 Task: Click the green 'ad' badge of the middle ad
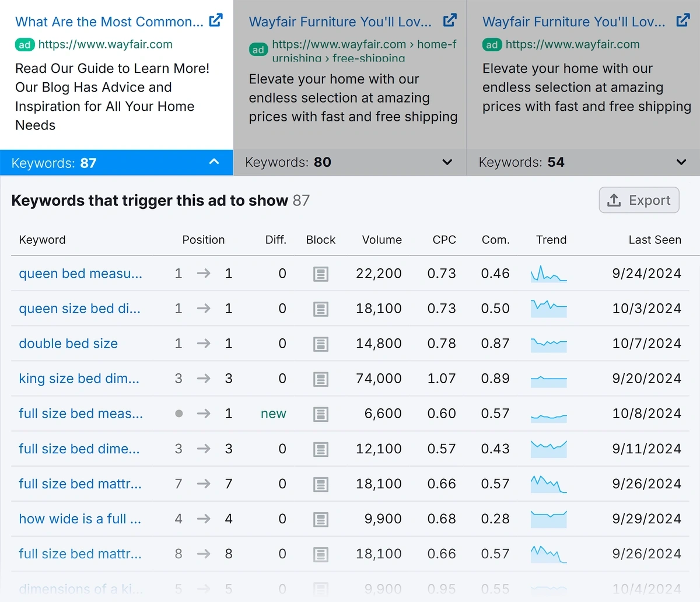(258, 50)
